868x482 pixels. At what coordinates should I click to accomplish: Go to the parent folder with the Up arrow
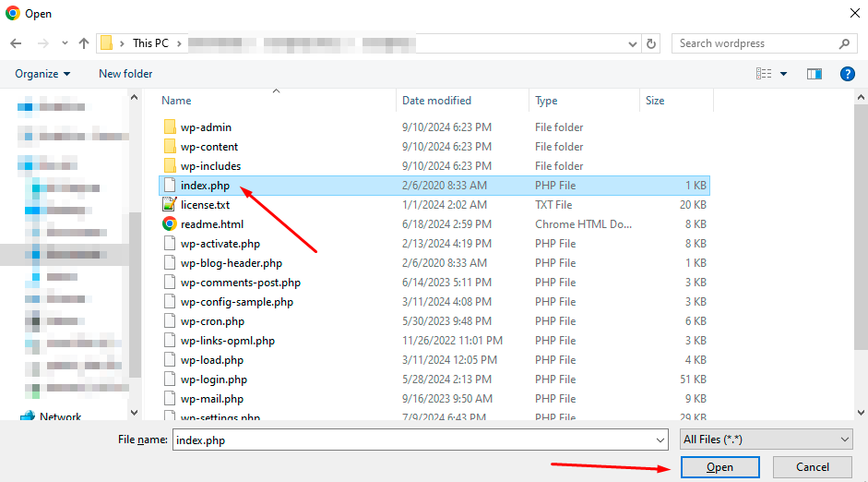point(84,43)
